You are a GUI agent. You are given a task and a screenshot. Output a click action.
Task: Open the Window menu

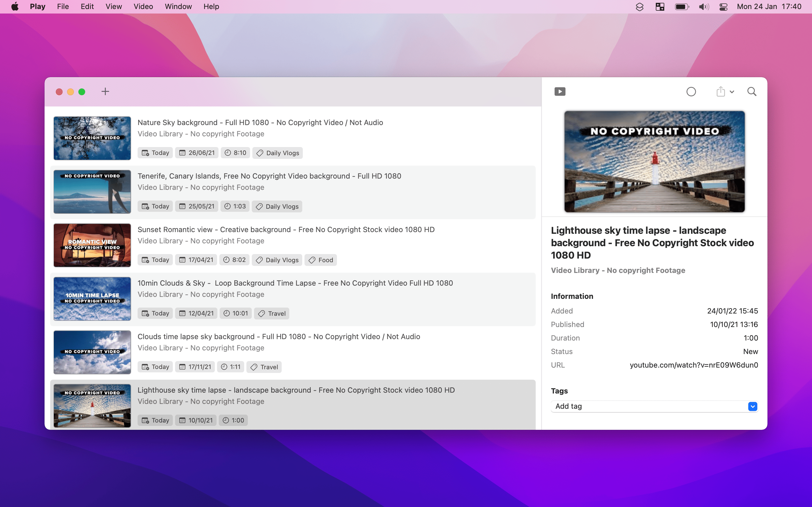click(x=178, y=7)
